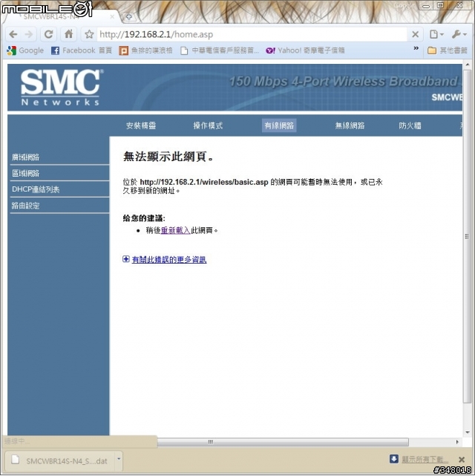Open 區域網路 in the sidebar

26,173
